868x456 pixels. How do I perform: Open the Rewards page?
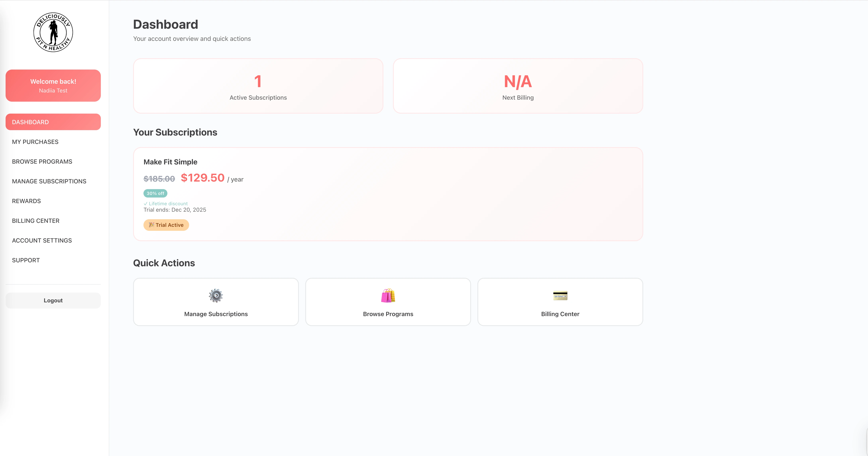click(26, 201)
